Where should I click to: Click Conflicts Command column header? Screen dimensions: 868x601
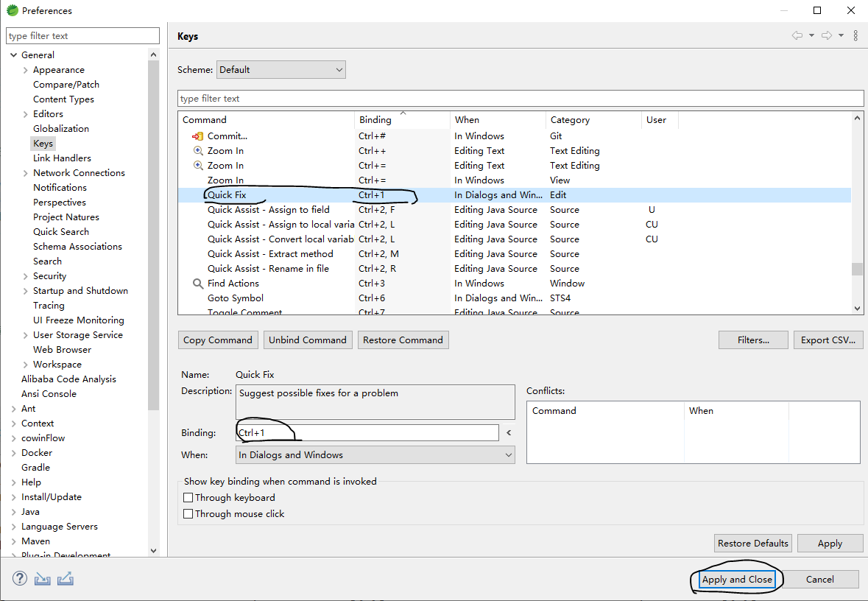[606, 410]
